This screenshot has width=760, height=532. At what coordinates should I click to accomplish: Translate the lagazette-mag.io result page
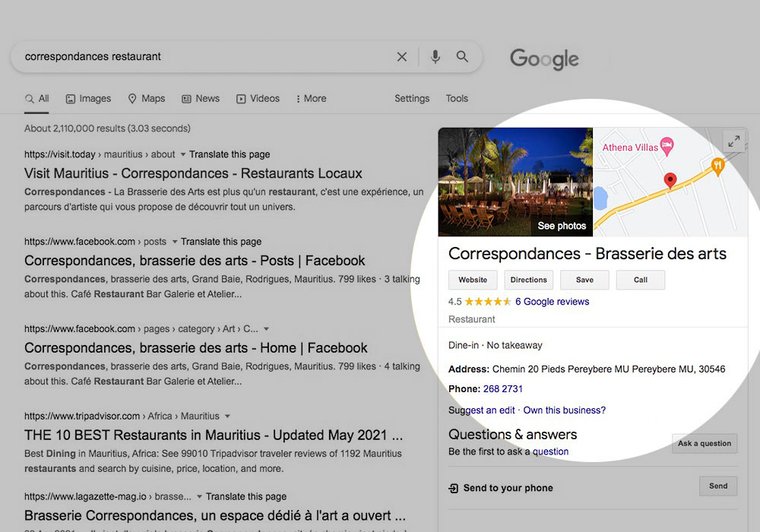point(246,496)
